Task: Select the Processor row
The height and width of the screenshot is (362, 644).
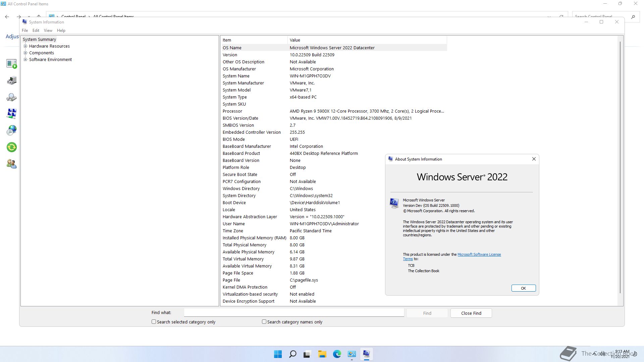Action: [x=334, y=111]
